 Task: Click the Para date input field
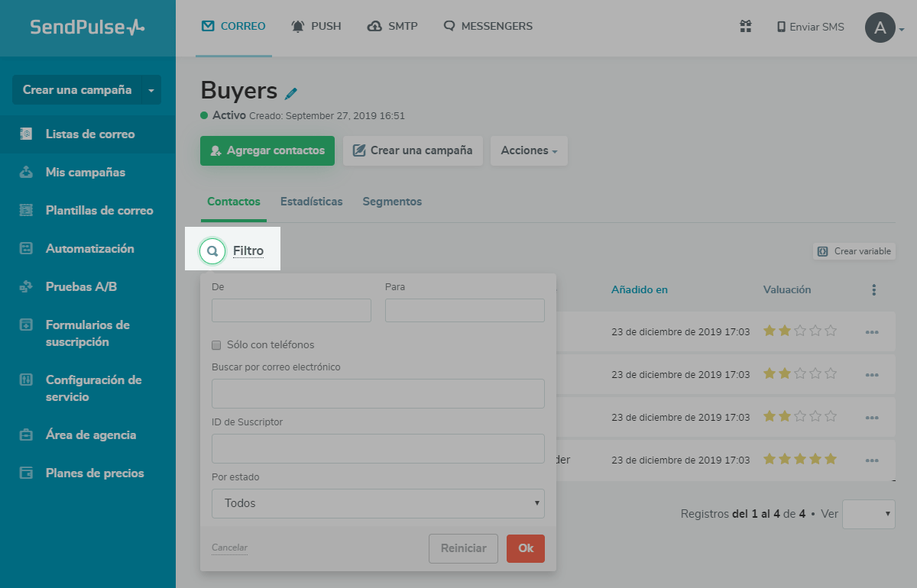(x=465, y=310)
